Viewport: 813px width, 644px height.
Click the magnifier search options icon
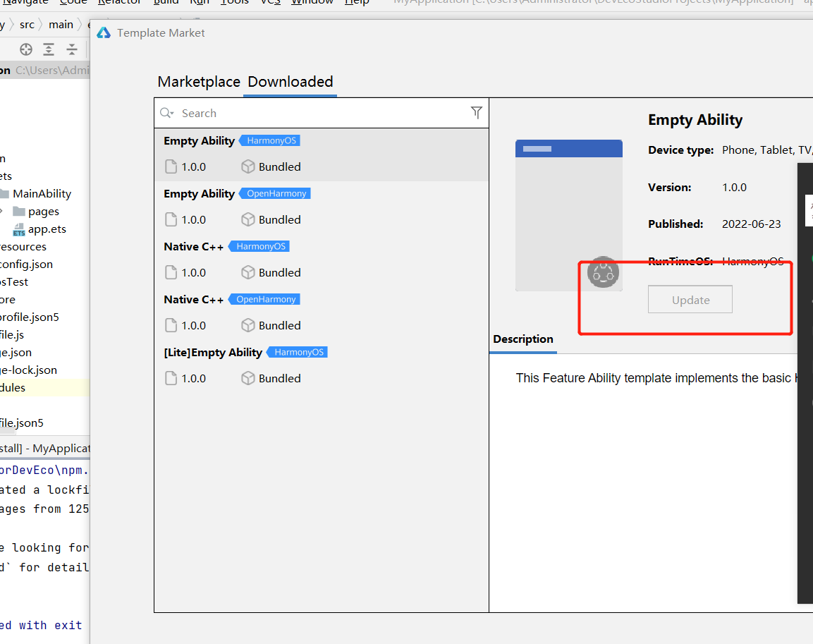pos(167,113)
